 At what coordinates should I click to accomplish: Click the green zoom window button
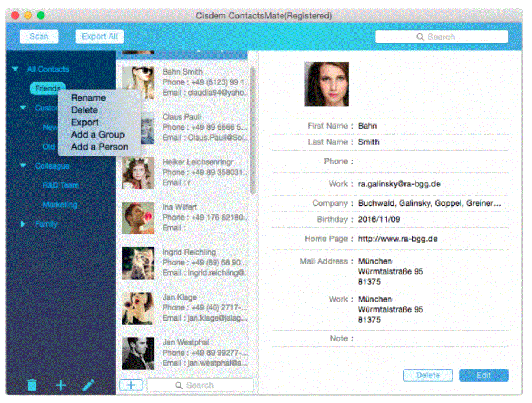point(41,15)
